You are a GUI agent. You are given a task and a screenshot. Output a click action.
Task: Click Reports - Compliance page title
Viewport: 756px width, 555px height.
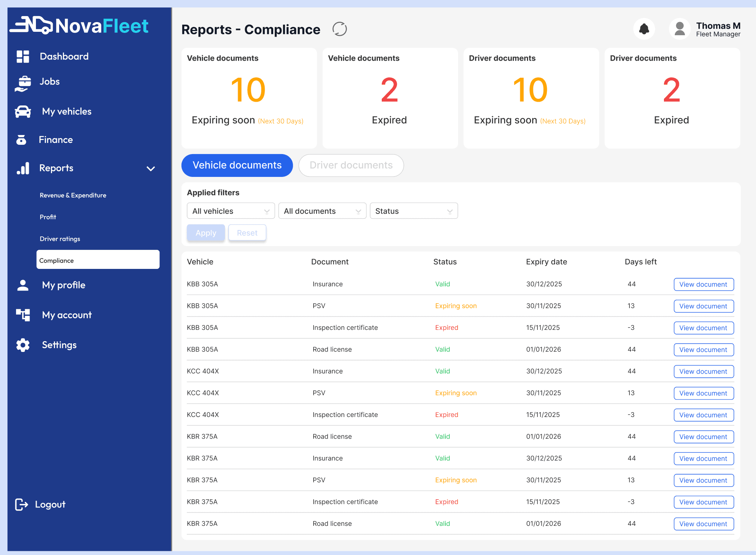click(251, 30)
